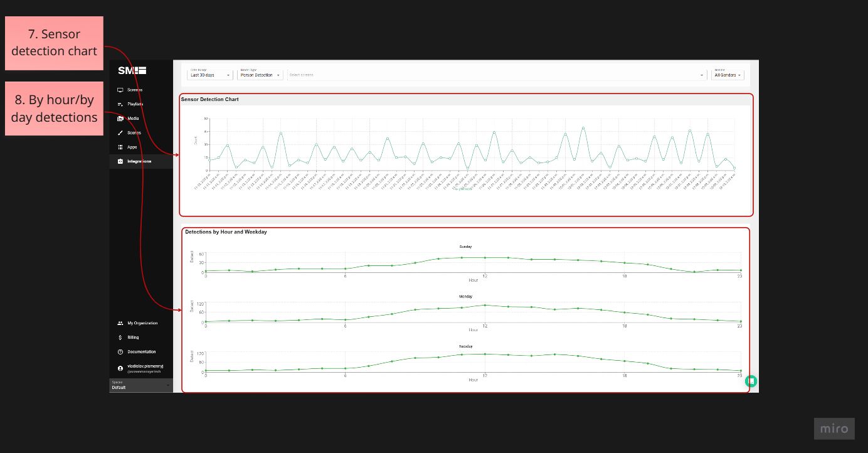Screen dimensions: 868x453
Task: Click the Documentation help icon
Action: point(120,351)
